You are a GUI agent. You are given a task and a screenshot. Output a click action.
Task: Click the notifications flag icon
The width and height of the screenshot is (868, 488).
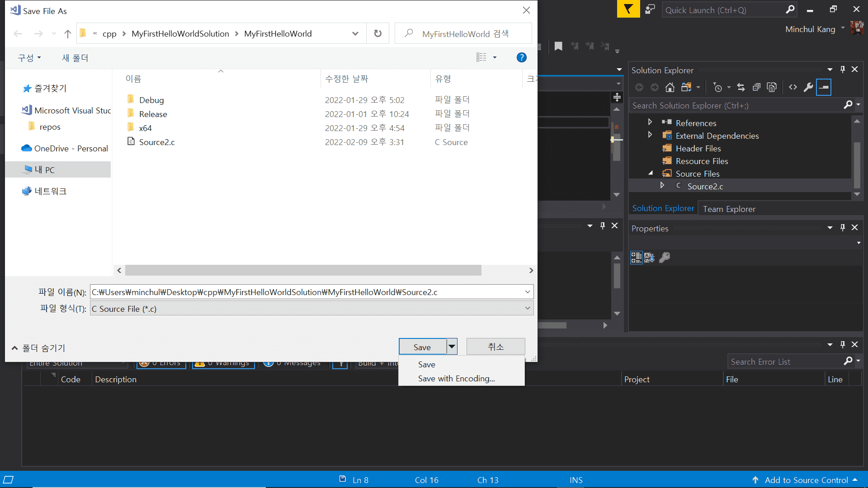tap(628, 9)
